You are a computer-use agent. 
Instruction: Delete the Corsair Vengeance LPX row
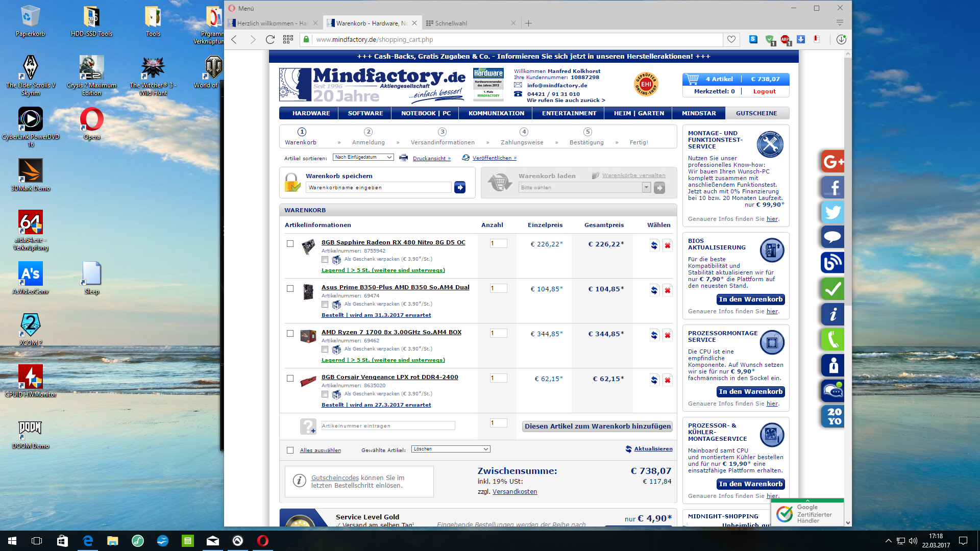(667, 380)
